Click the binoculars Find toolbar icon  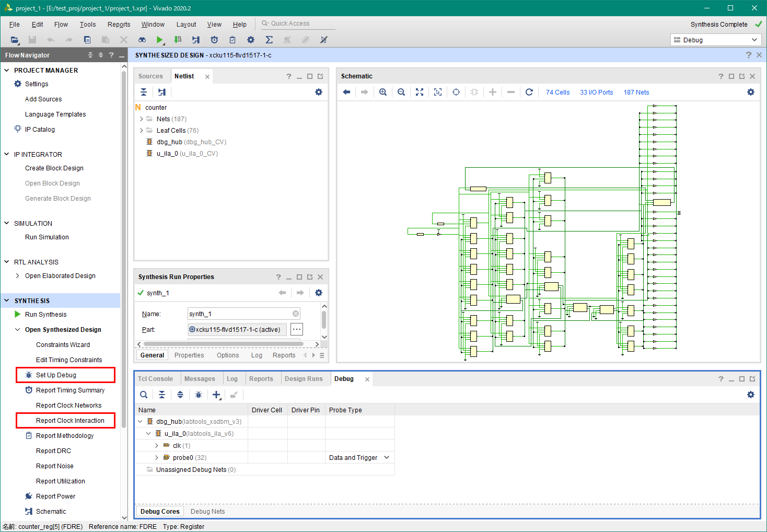pyautogui.click(x=142, y=40)
